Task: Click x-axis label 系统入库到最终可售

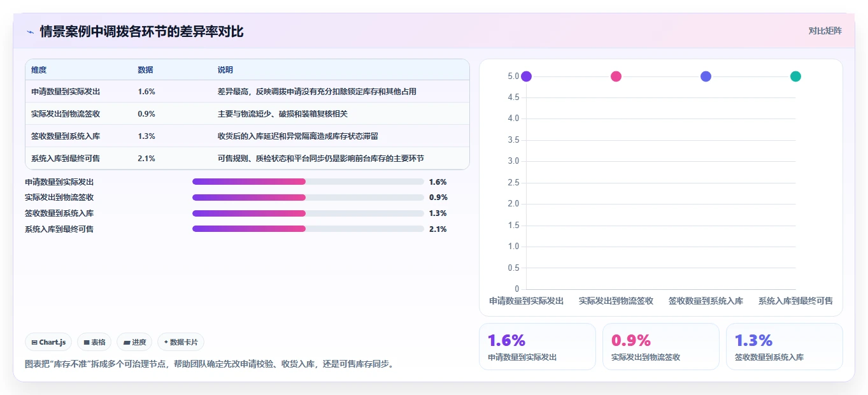Action: coord(795,301)
